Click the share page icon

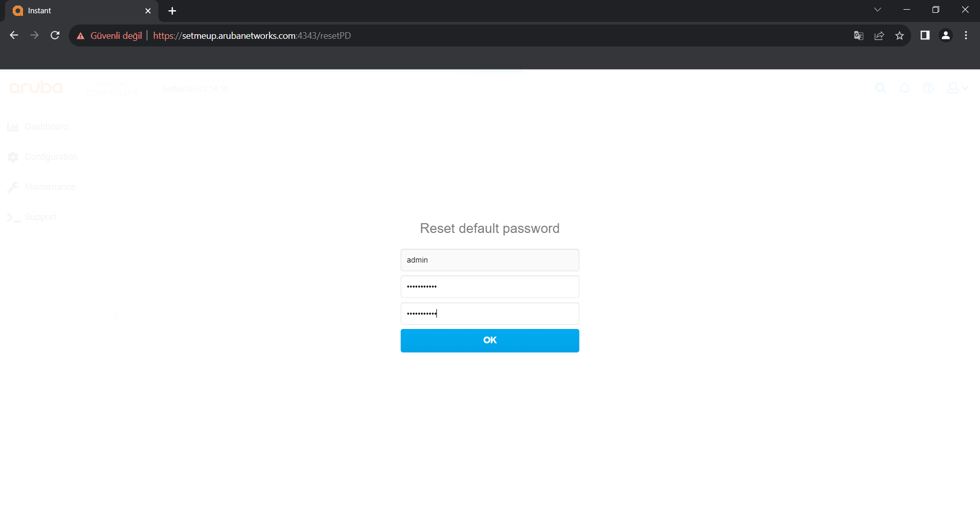(x=879, y=35)
